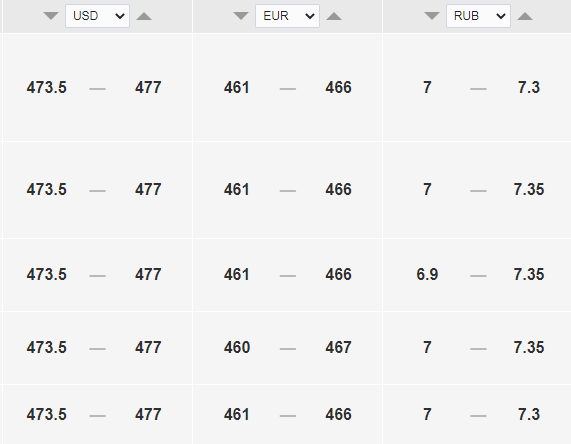Open the USD currency dropdown

pos(97,16)
